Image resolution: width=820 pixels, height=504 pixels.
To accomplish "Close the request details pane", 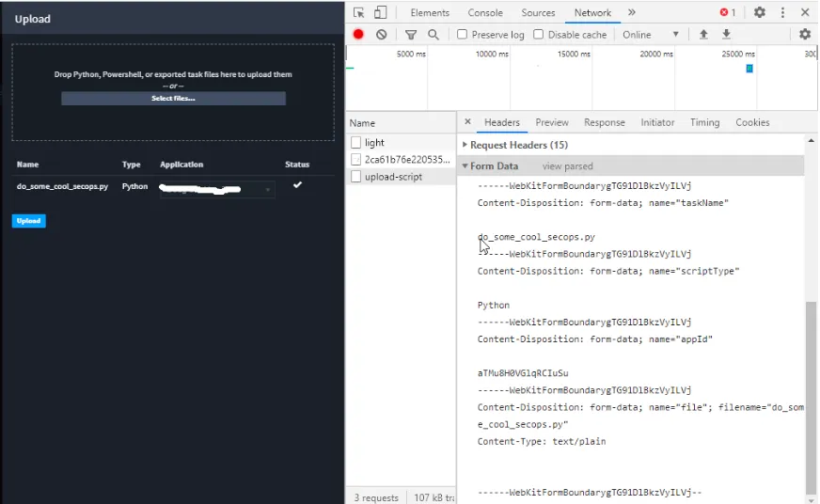I will tap(467, 122).
